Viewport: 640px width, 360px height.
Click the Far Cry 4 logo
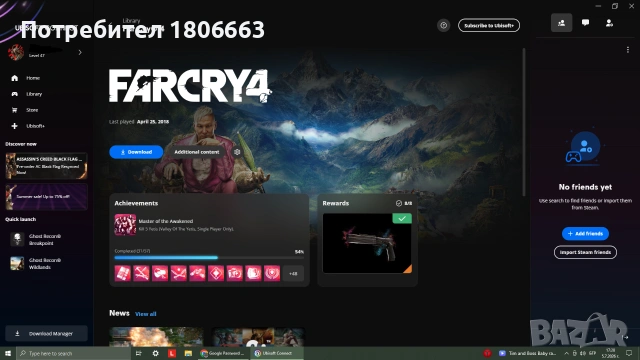(x=190, y=86)
